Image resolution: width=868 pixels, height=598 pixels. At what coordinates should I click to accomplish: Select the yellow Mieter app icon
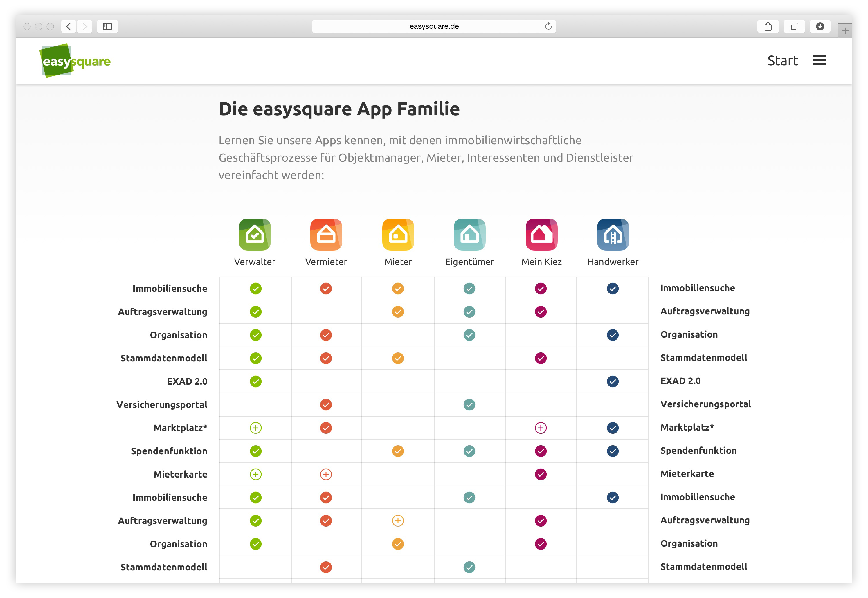tap(398, 235)
